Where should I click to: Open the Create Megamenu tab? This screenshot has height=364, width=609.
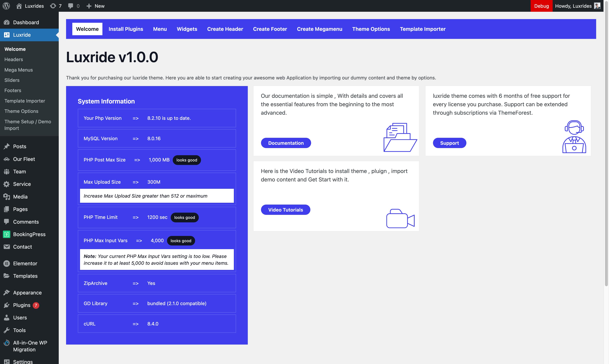pos(320,29)
